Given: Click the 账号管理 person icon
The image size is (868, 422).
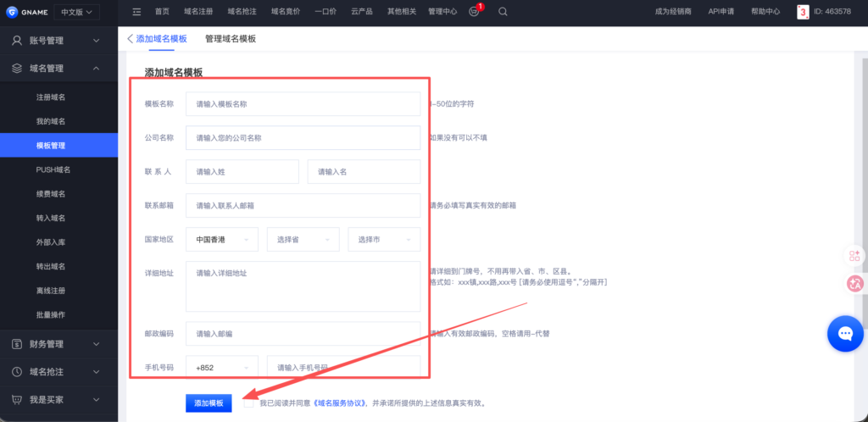Looking at the screenshot, I should [x=17, y=41].
